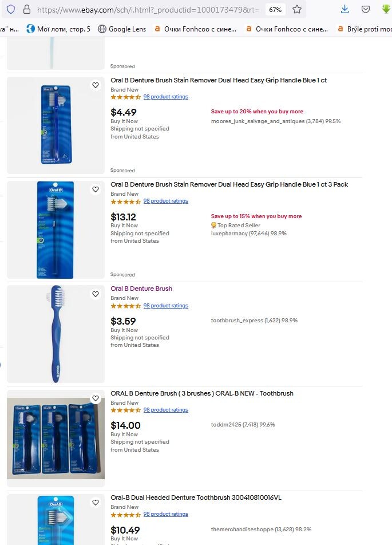Bookmark this page with the star icon
The image size is (392, 545).
297,10
